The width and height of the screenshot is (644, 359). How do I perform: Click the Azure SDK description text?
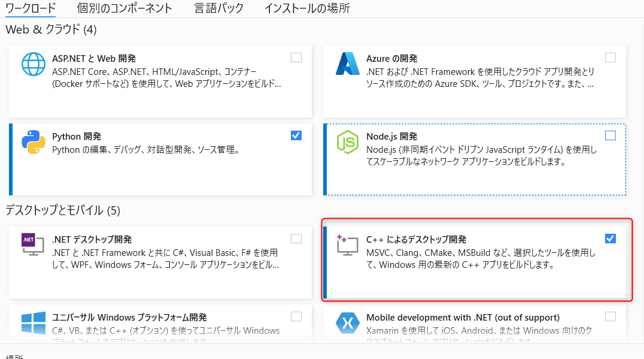pos(480,78)
